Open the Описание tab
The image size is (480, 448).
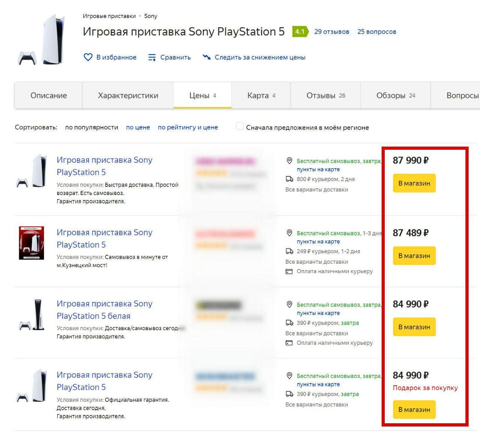tap(49, 95)
